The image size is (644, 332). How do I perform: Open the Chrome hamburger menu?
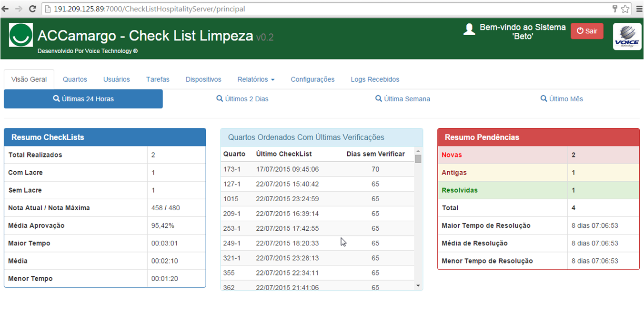pos(639,9)
